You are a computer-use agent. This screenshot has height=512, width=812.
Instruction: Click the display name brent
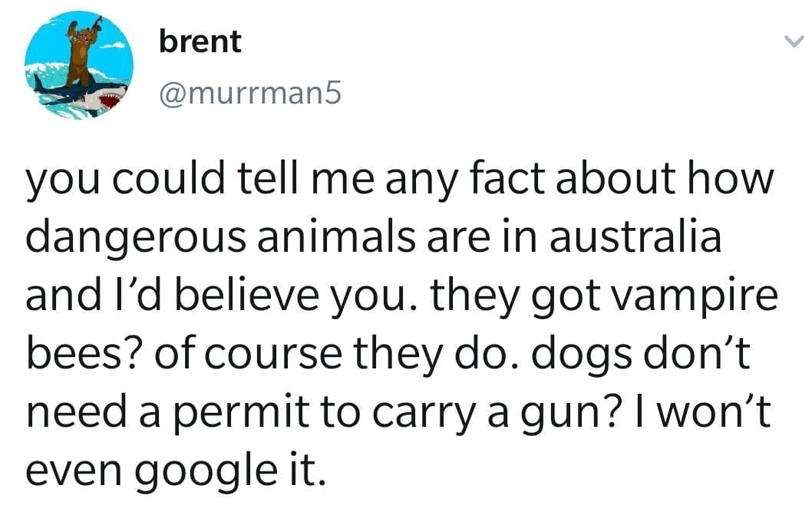click(x=200, y=41)
